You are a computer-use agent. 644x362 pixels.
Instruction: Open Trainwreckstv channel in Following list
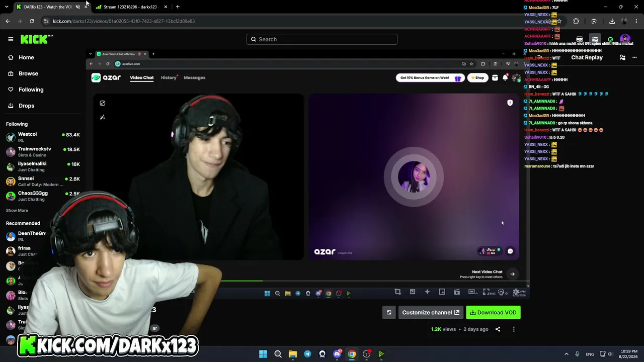coord(43,152)
